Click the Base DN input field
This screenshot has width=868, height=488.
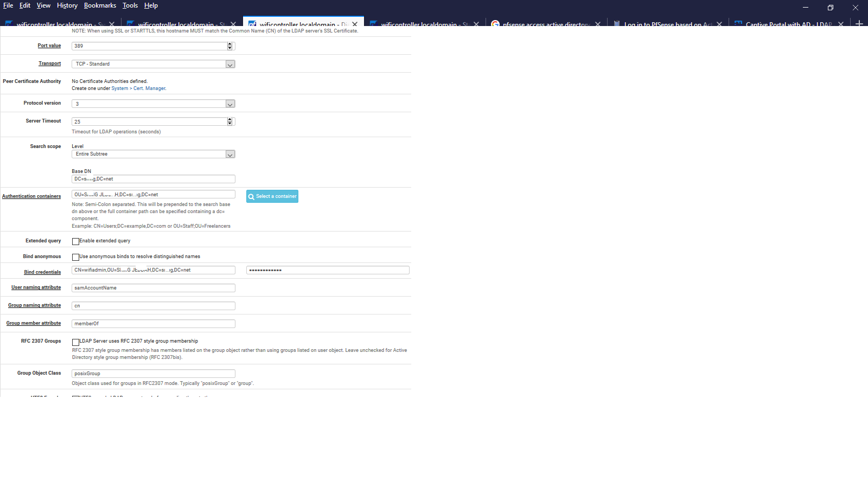(154, 179)
